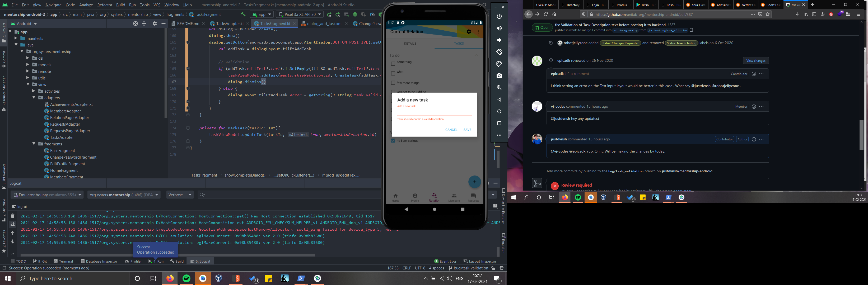Click the hammer Make Project icon

(243, 15)
